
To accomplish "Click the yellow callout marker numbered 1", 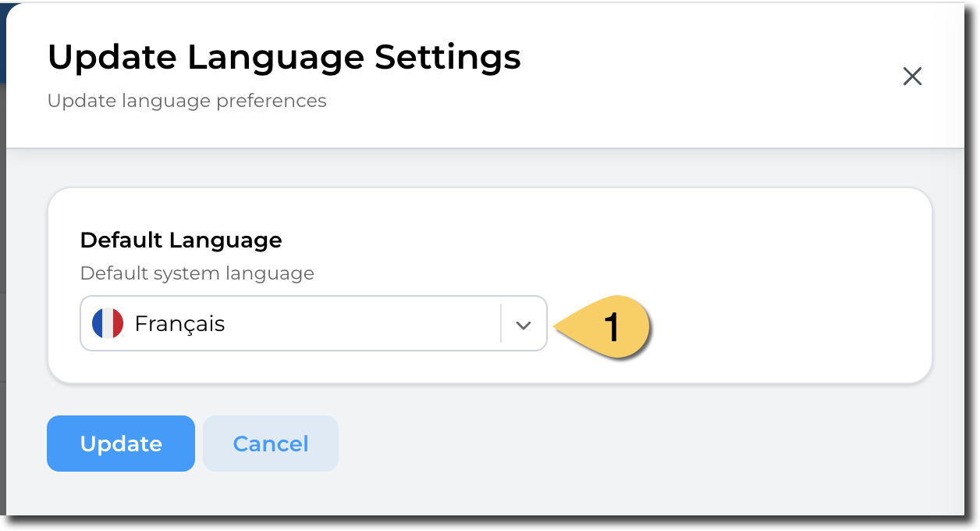I will coord(612,326).
